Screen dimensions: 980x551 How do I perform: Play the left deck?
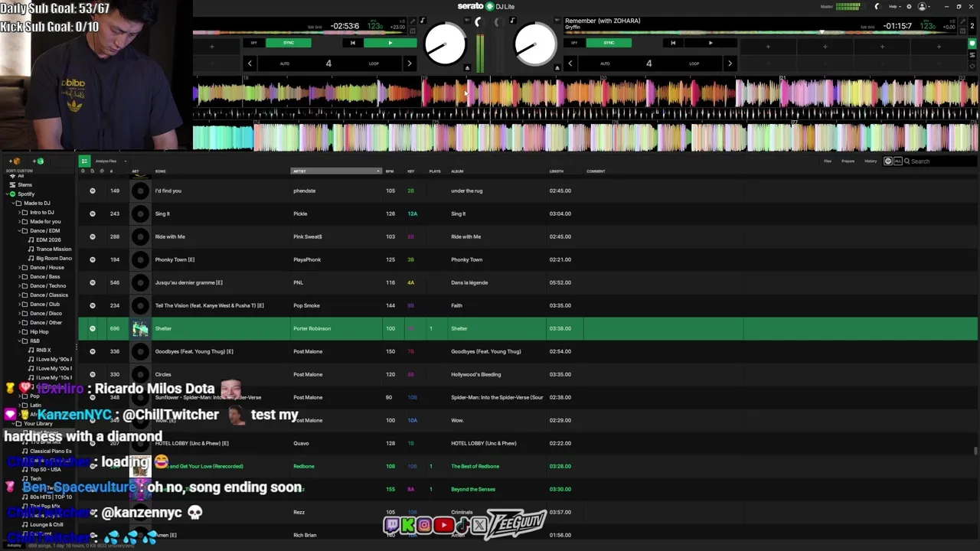coord(390,43)
